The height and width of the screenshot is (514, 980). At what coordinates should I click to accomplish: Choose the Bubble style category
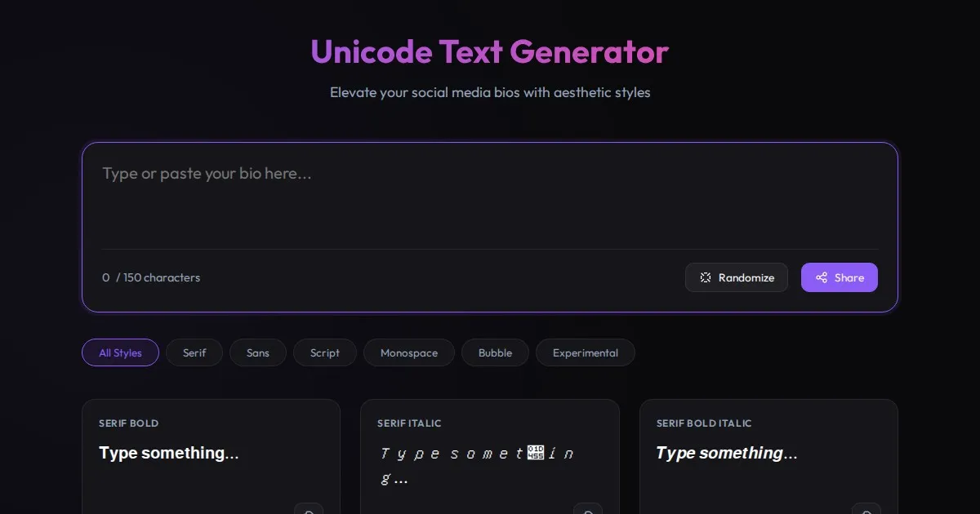click(495, 352)
